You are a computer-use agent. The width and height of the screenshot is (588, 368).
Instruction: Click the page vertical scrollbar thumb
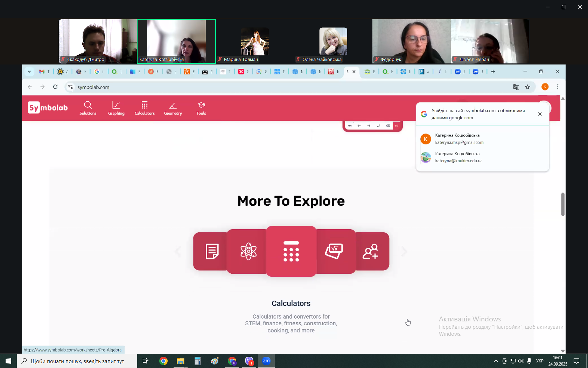563,204
